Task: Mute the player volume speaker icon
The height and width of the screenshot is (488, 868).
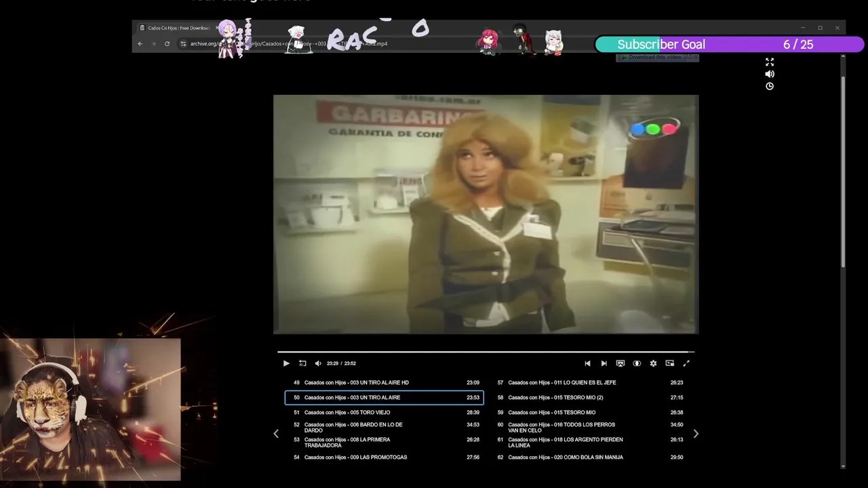Action: (x=318, y=363)
